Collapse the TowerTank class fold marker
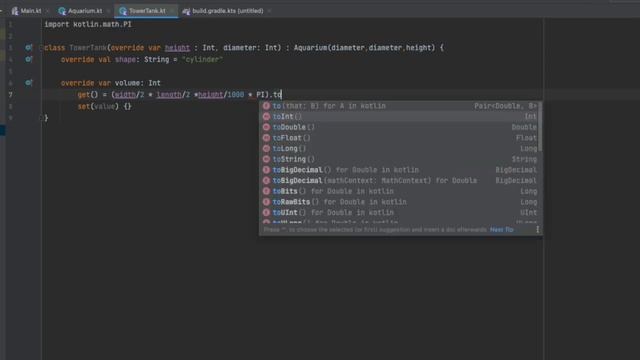 (x=41, y=48)
